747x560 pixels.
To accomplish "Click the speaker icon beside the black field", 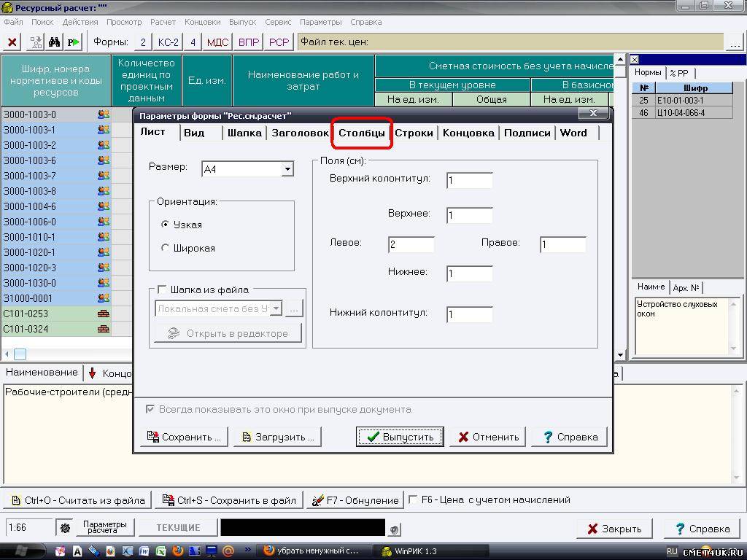I will pyautogui.click(x=394, y=529).
